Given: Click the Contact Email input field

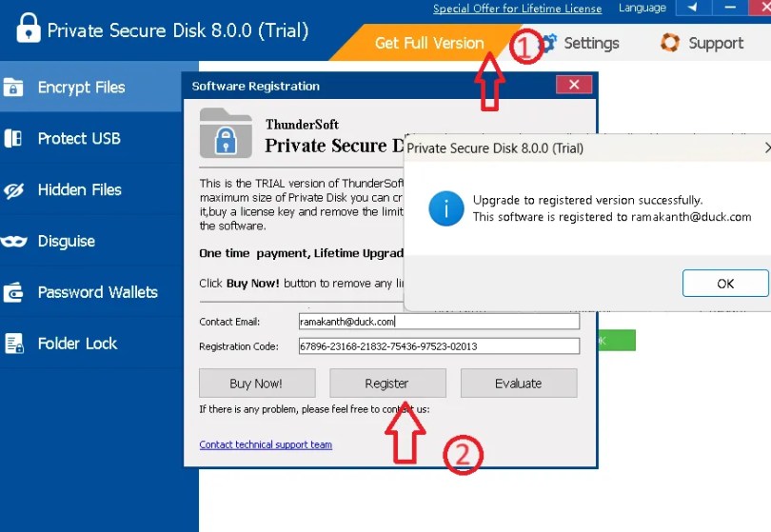Looking at the screenshot, I should [x=439, y=322].
